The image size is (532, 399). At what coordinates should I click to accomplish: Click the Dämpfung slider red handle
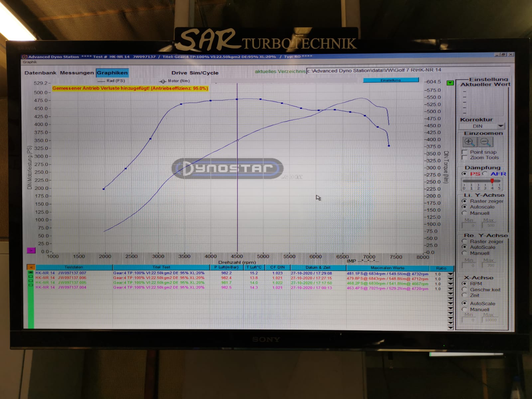492,181
